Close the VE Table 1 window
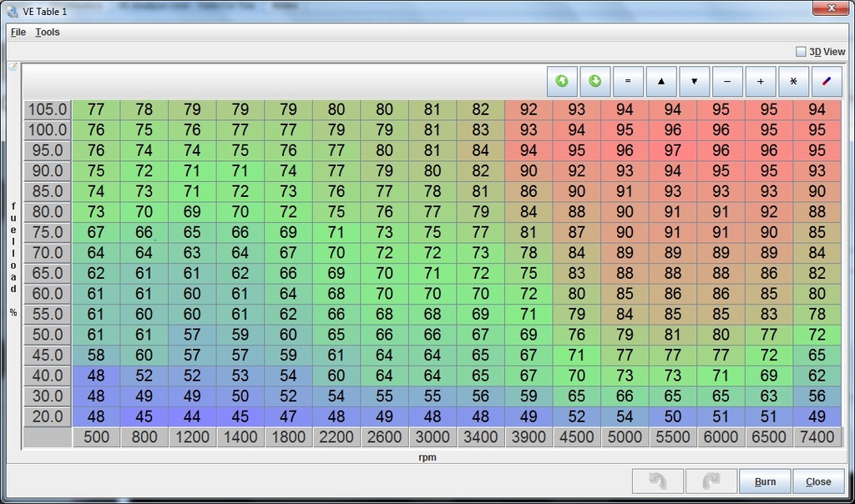Image resolution: width=855 pixels, height=504 pixels. point(831,8)
